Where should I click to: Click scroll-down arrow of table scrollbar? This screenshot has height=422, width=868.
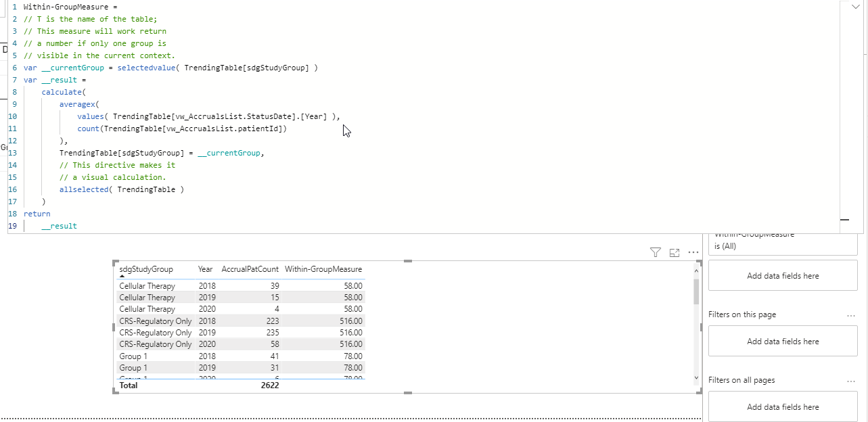(697, 377)
